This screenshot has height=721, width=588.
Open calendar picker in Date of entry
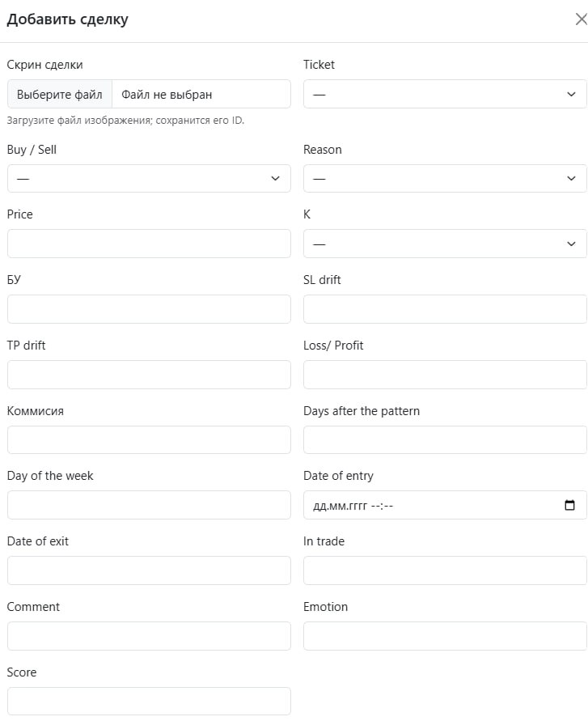pos(569,506)
